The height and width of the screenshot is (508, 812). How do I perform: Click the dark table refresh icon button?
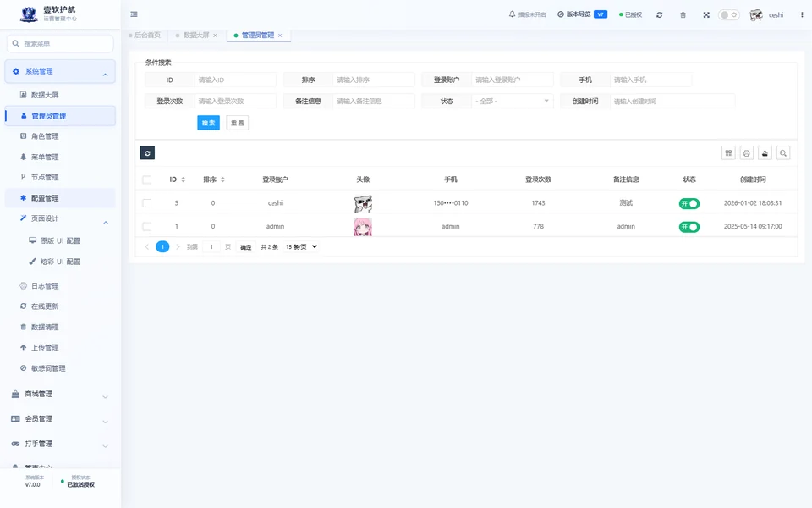(147, 153)
